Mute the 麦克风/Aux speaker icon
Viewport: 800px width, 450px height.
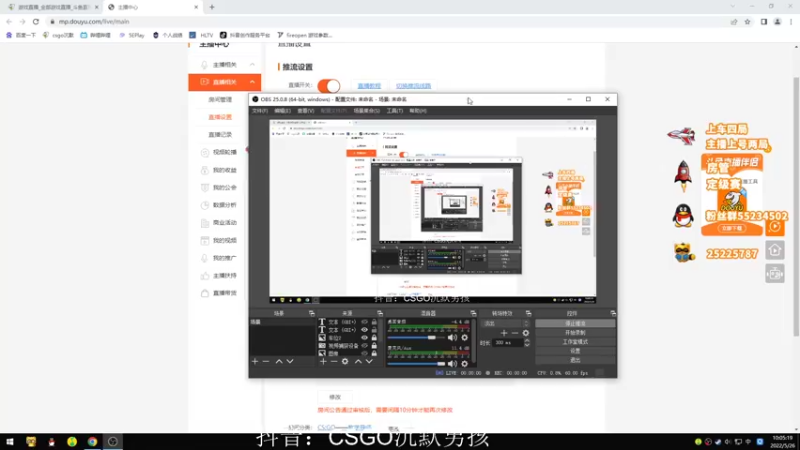pyautogui.click(x=452, y=364)
